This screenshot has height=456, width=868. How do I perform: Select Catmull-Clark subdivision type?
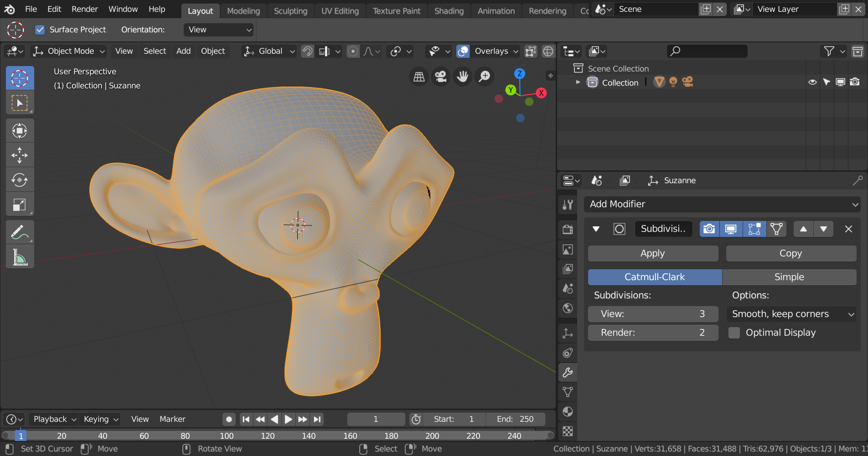(x=655, y=277)
